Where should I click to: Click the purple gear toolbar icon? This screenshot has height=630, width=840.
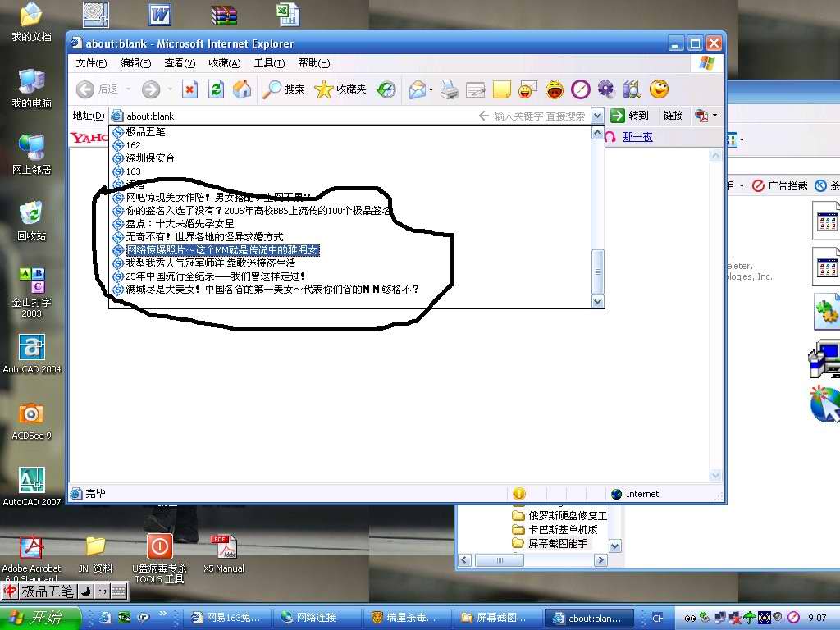(x=606, y=89)
